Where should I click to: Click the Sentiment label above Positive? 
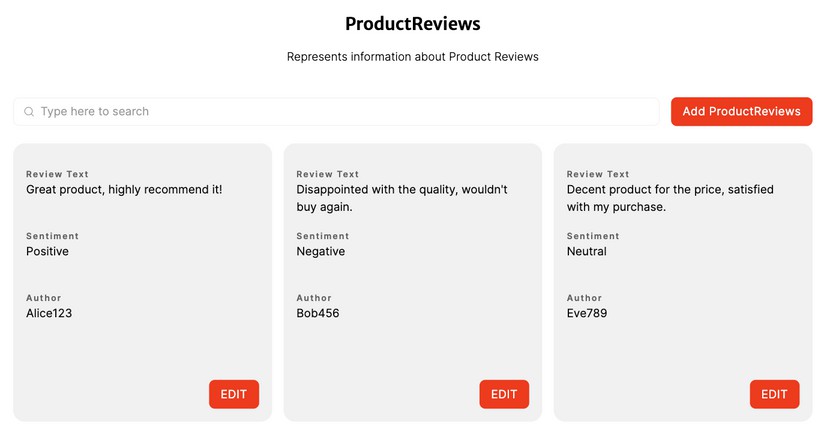(52, 236)
